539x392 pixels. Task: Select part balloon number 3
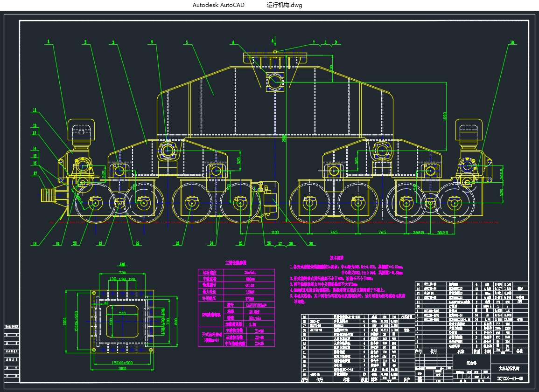click(x=113, y=42)
